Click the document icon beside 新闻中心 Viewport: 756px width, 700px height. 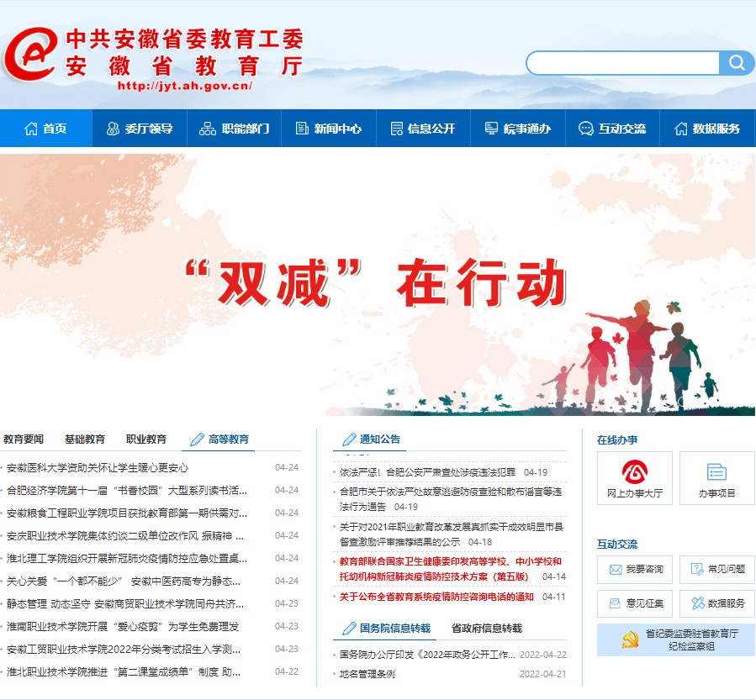(x=302, y=129)
